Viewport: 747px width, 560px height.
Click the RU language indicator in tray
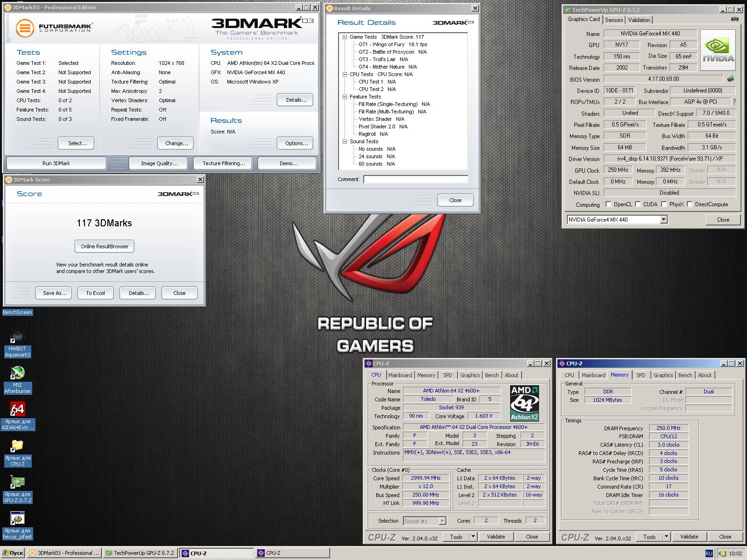(x=709, y=553)
